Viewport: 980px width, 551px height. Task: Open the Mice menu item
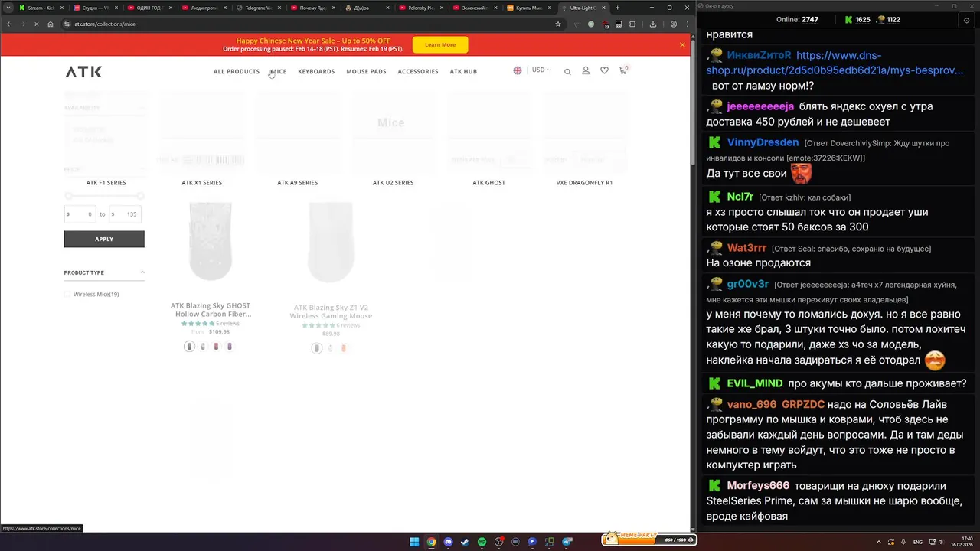(278, 71)
